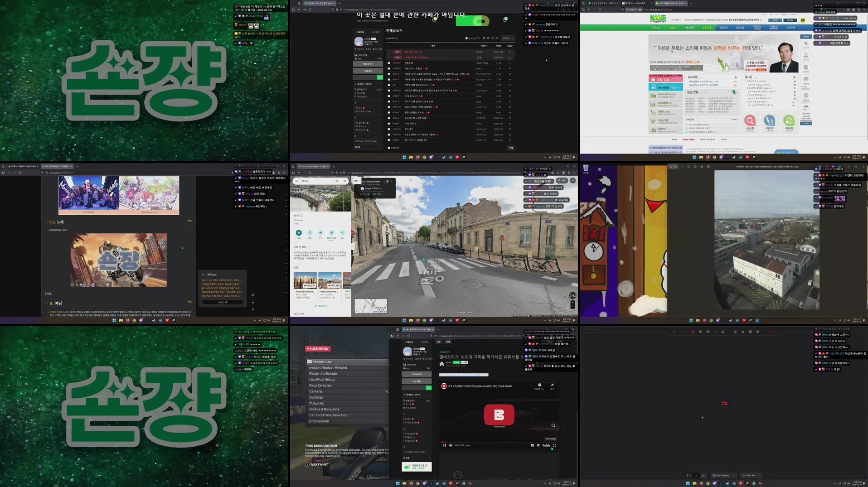Pause the Albert Park Track Guide video
This screenshot has width=868, height=487.
coord(445,445)
